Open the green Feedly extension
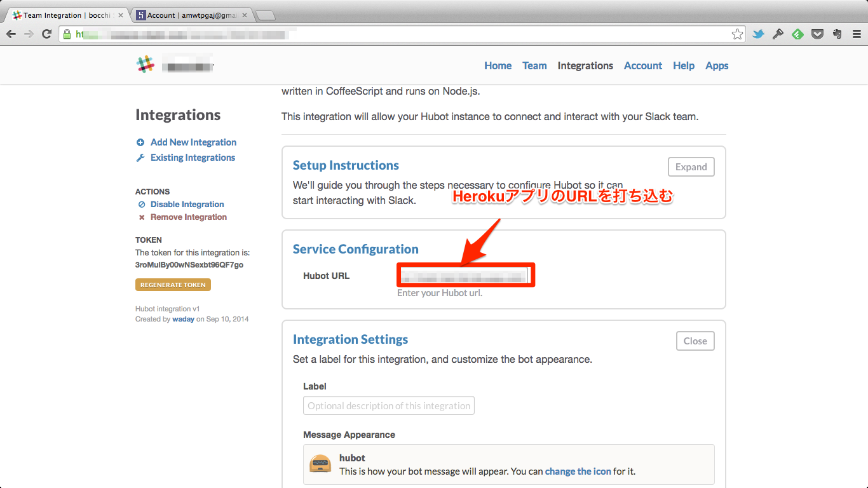The image size is (868, 488). coord(797,34)
